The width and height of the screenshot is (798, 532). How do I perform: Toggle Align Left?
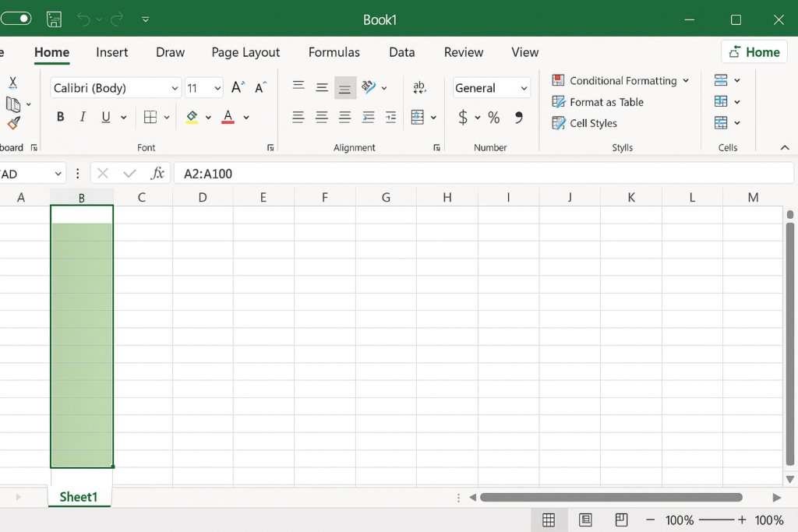pos(298,117)
